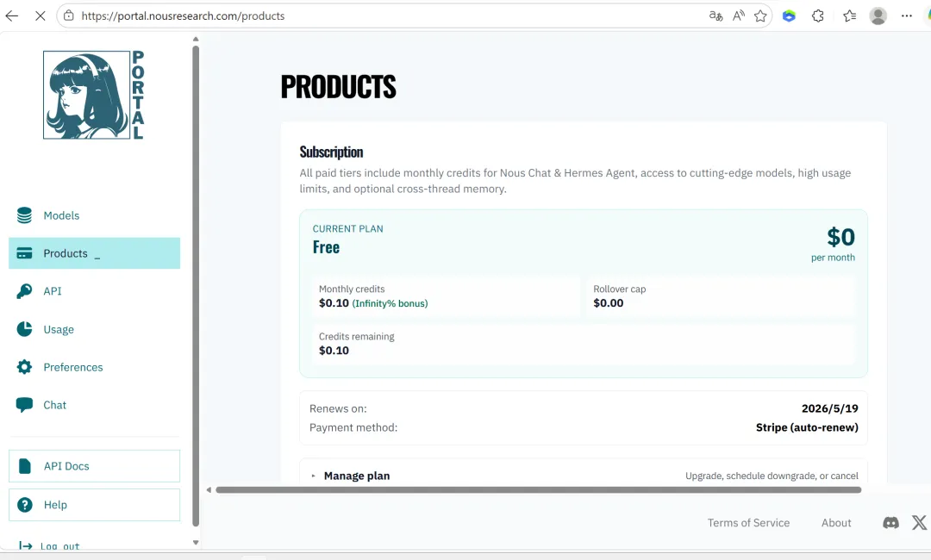Click the '$0' per month price
Image resolution: width=931 pixels, height=560 pixels.
[840, 237]
